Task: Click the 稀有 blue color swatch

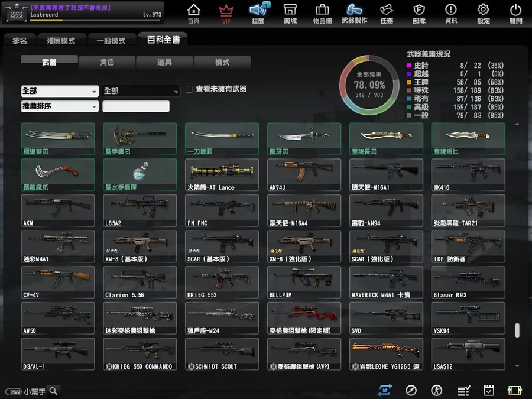Action: [x=409, y=99]
